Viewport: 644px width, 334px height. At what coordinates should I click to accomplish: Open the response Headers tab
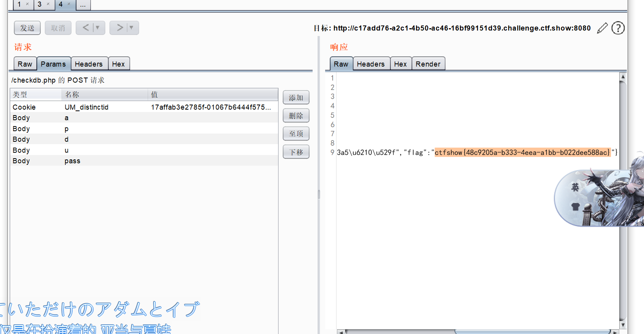coord(371,64)
